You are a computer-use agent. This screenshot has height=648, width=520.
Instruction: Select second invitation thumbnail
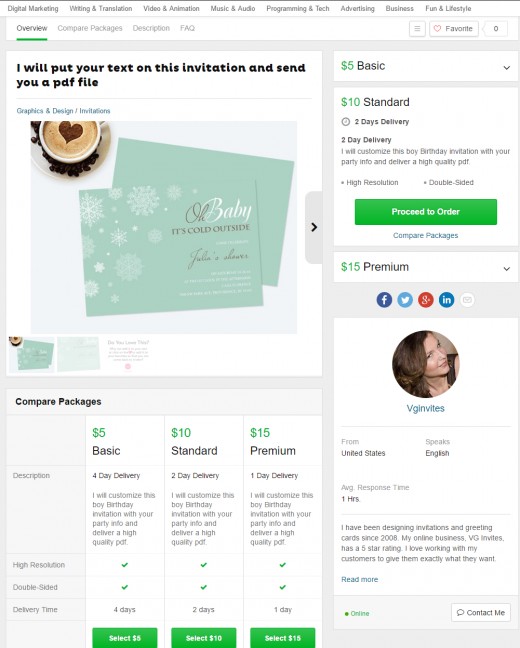(78, 354)
